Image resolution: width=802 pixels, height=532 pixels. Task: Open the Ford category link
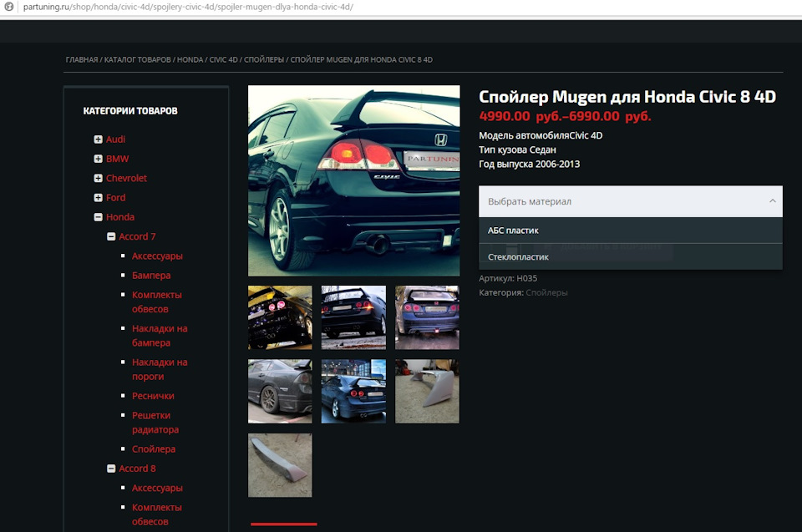(115, 197)
